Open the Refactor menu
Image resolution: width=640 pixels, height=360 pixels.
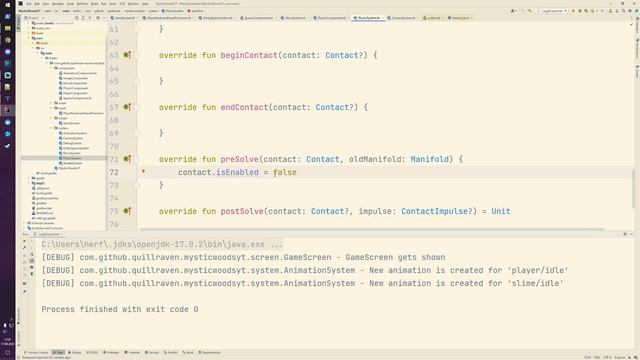(82, 4)
